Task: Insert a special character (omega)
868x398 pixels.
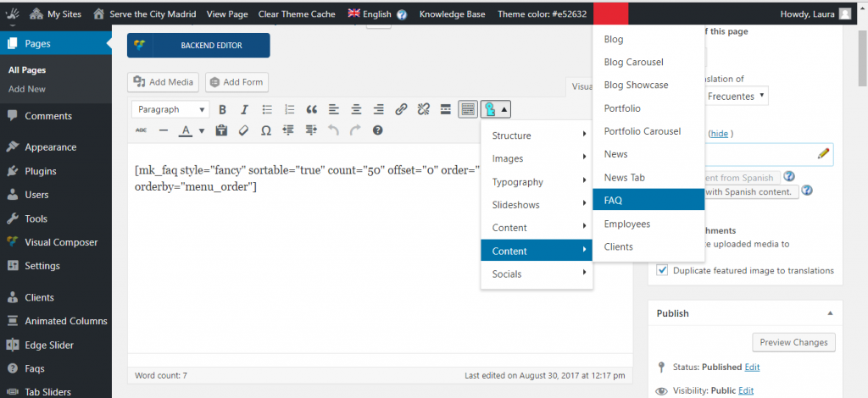Action: tap(265, 130)
